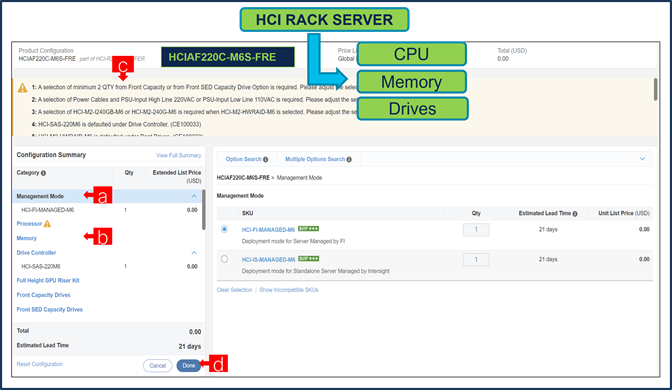Click the Option Search info icon
The height and width of the screenshot is (390, 672).
tap(266, 159)
